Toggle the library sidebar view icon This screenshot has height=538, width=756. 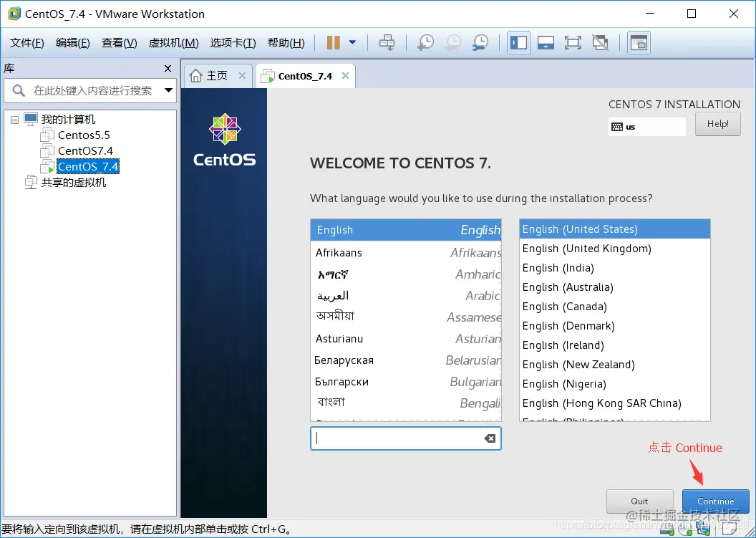518,42
